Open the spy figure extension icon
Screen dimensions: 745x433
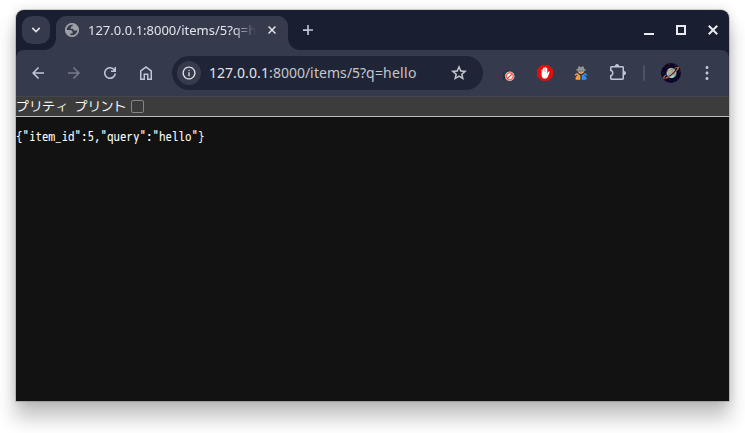coord(581,73)
